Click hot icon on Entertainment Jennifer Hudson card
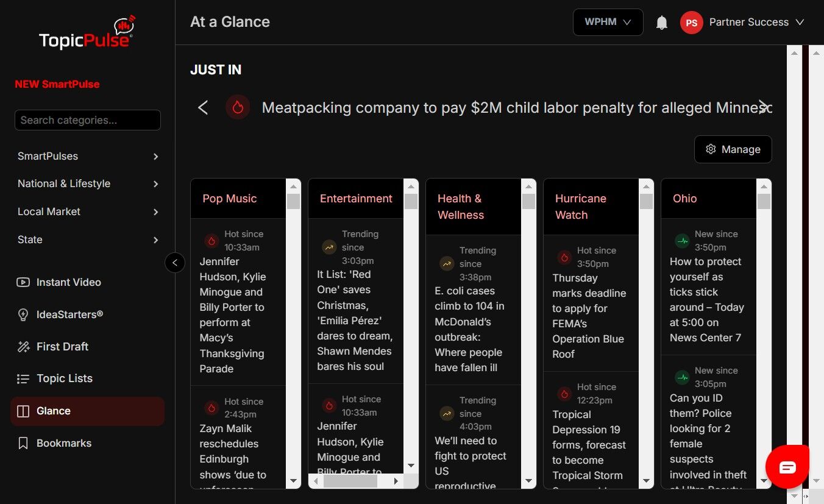824x504 pixels. pos(329,406)
